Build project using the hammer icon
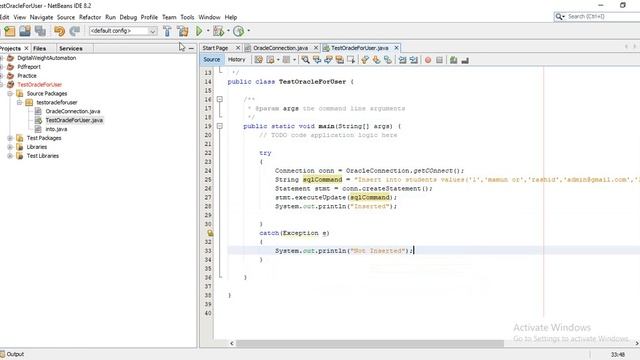This screenshot has width=640, height=360. [167, 31]
